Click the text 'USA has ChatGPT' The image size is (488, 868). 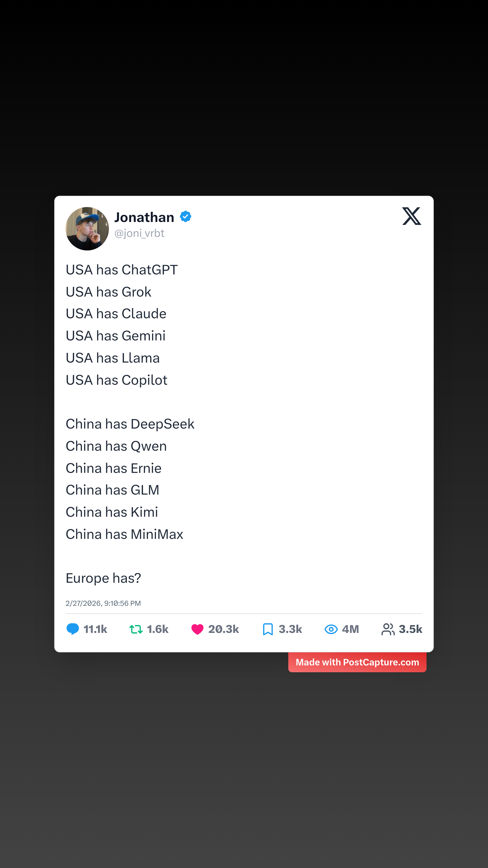point(122,270)
